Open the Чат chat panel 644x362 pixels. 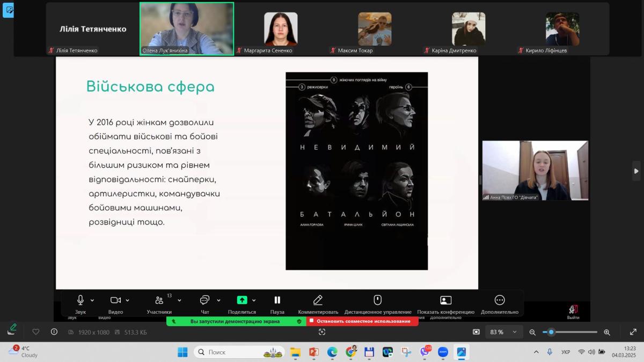[204, 300]
